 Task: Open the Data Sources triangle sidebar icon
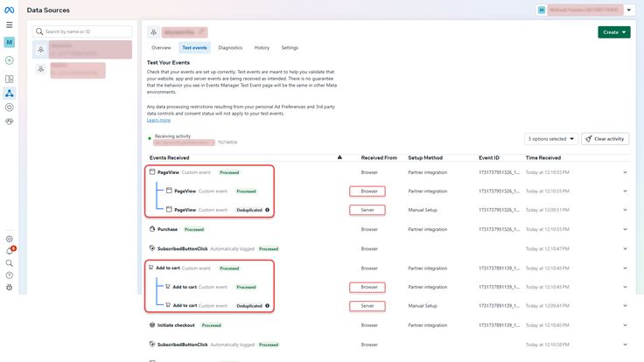pos(9,94)
